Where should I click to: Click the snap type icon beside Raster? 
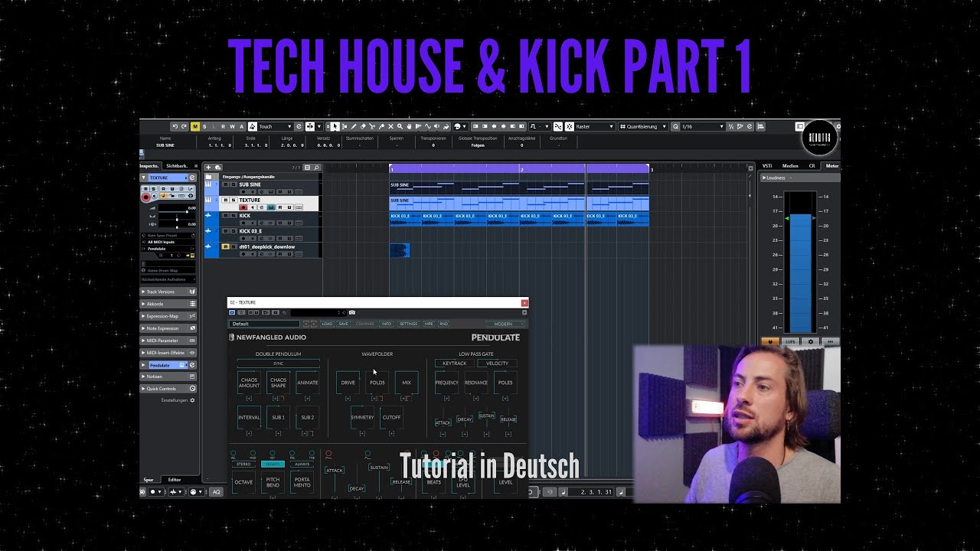click(570, 126)
